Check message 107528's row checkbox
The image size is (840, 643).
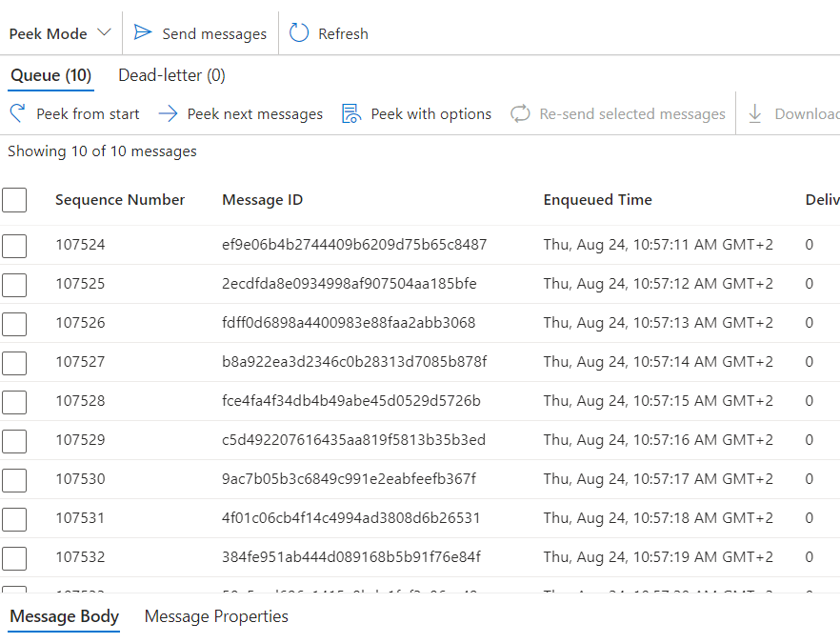pyautogui.click(x=14, y=402)
